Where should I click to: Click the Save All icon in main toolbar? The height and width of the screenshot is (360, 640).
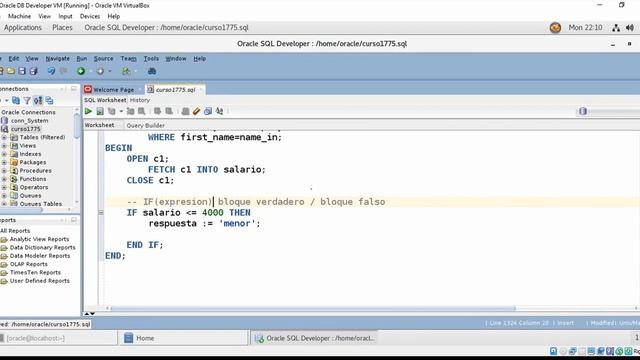pos(33,71)
